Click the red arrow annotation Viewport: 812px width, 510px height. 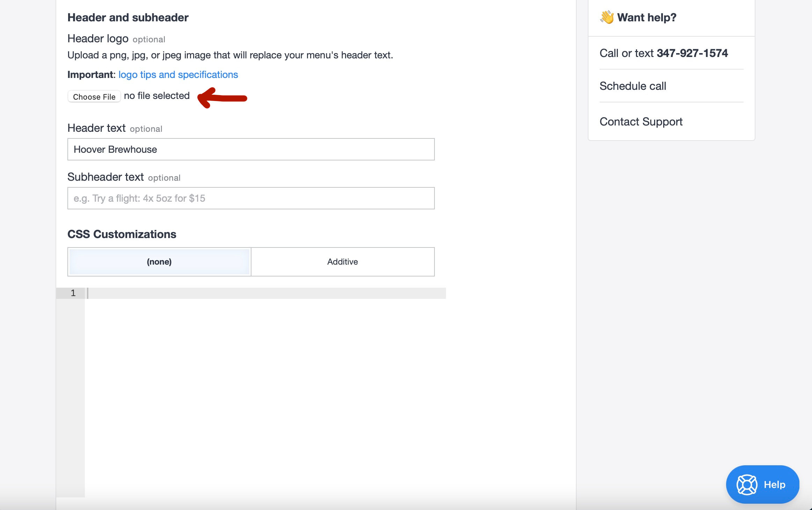[222, 98]
